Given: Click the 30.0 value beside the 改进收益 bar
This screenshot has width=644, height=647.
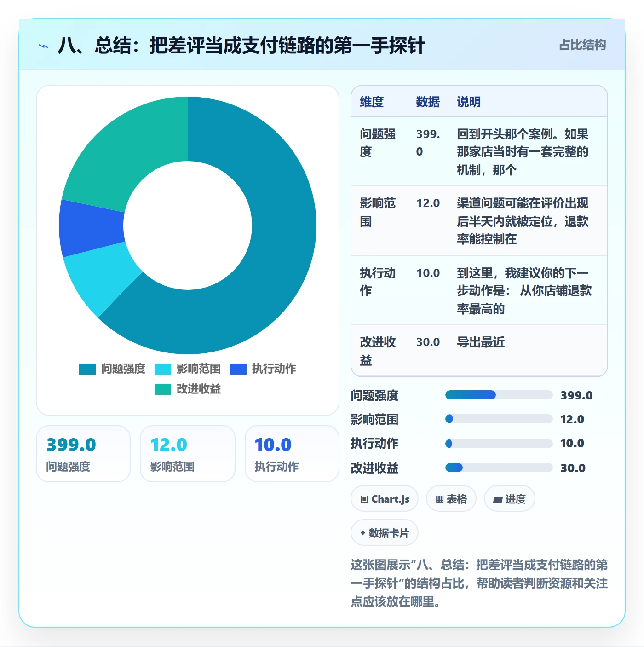Looking at the screenshot, I should tap(573, 468).
